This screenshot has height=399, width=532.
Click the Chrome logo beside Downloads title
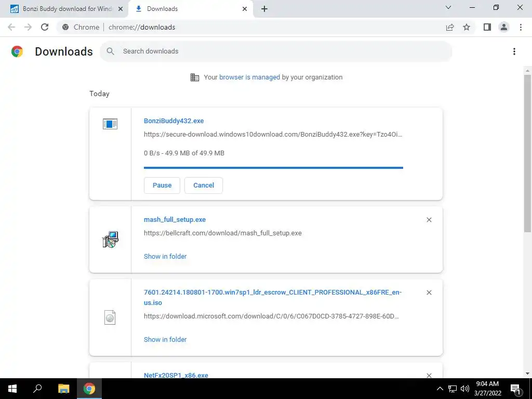point(17,51)
